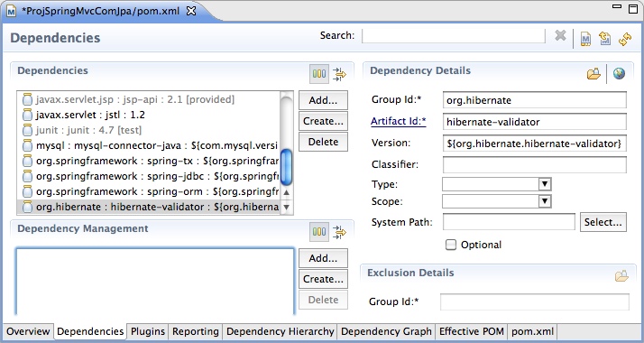Open the Dependency Graph tab

click(386, 331)
